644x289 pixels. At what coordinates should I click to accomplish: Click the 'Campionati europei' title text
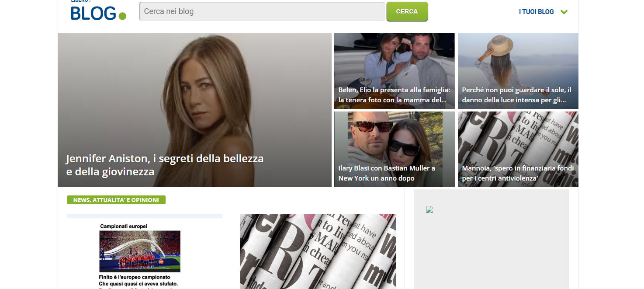tap(124, 226)
